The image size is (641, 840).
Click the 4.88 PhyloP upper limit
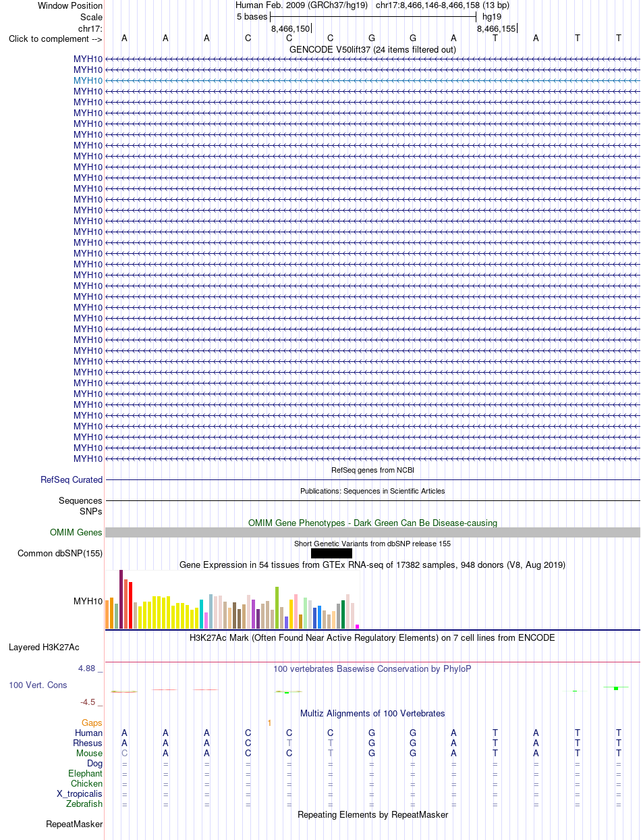[x=90, y=668]
